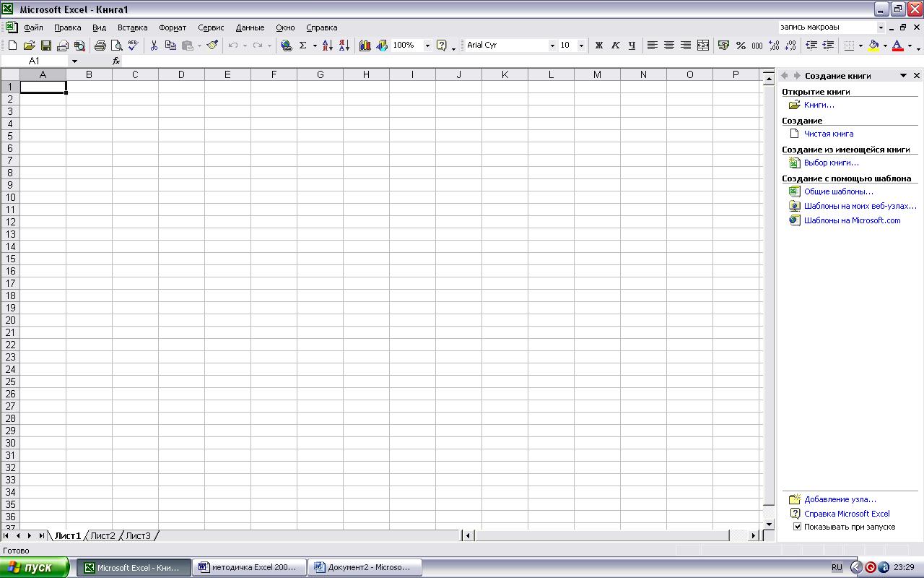This screenshot has height=578, width=924.
Task: Open the font size dropdown
Action: click(x=581, y=45)
